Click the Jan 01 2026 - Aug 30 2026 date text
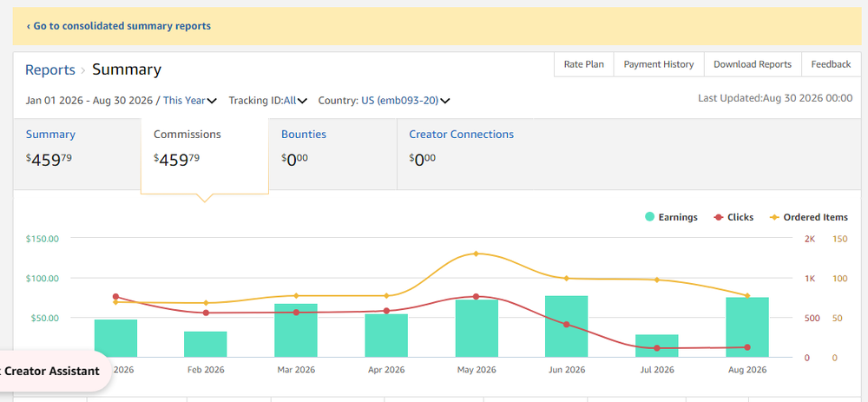The width and height of the screenshot is (868, 402). (x=89, y=101)
